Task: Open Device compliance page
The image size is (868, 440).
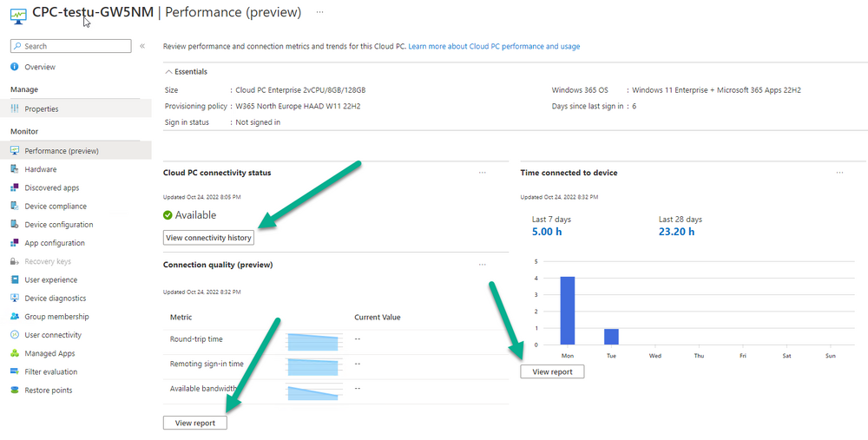Action: click(56, 206)
